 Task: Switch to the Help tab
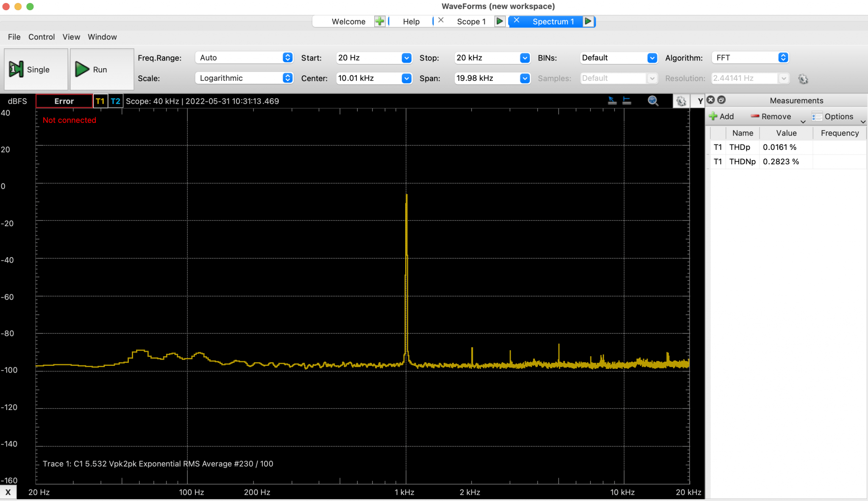[411, 22]
